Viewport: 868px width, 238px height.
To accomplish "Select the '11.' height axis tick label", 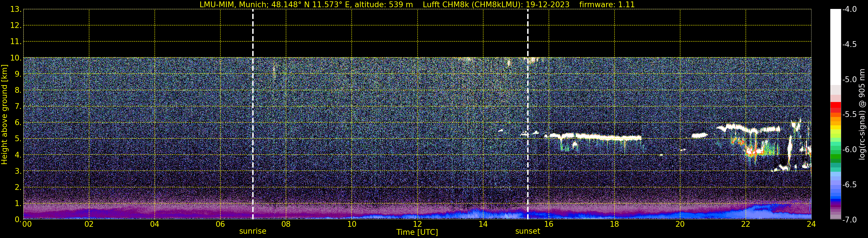I will click(x=16, y=41).
